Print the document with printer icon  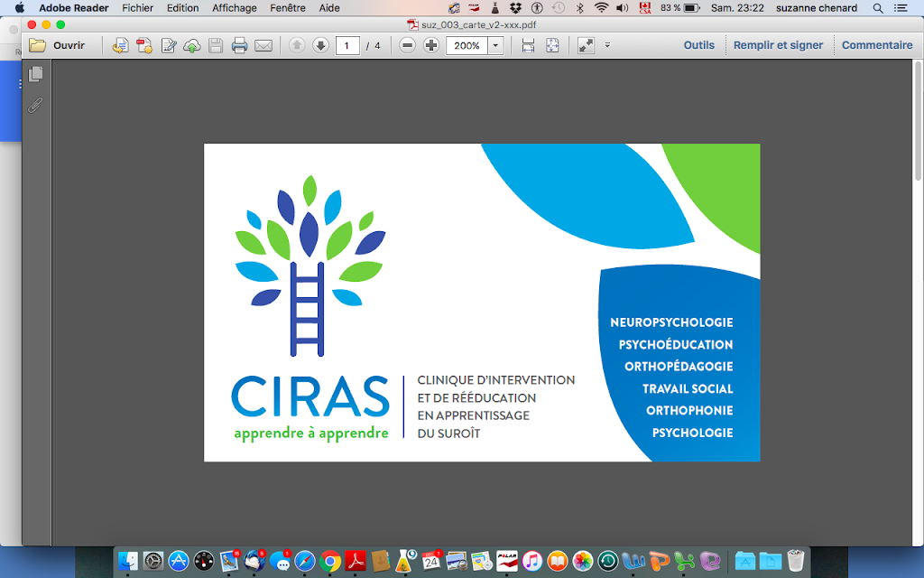pyautogui.click(x=239, y=45)
